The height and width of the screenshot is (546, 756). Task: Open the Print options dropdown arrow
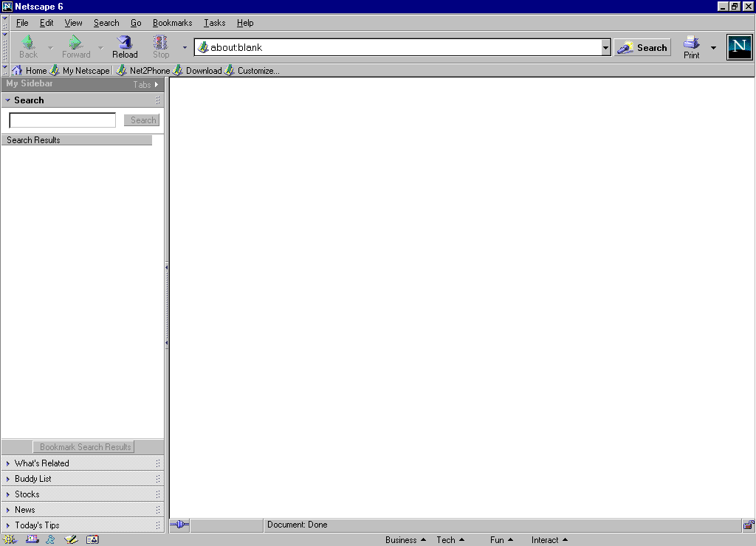[714, 48]
